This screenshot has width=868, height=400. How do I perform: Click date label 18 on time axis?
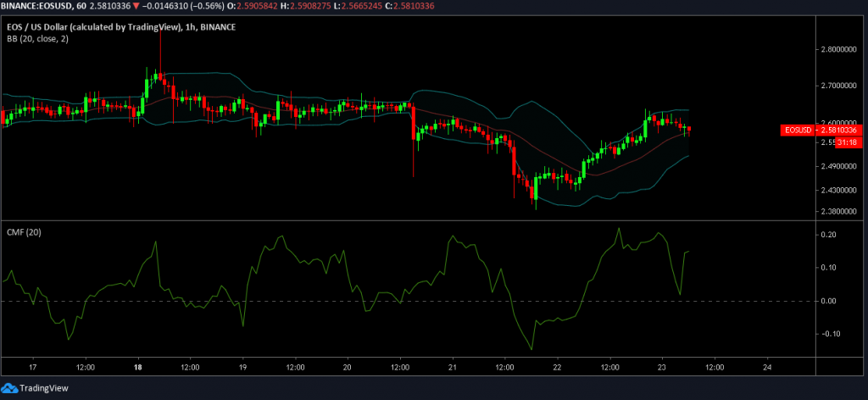[x=138, y=367]
